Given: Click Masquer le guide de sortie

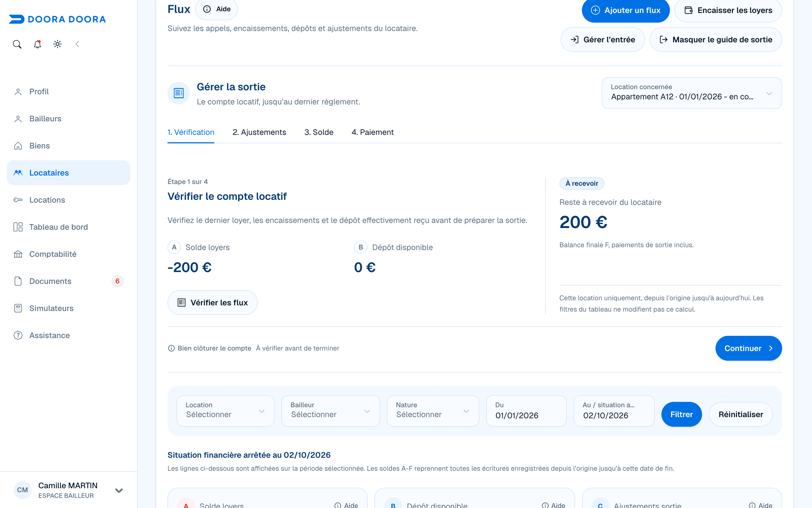Looking at the screenshot, I should pyautogui.click(x=716, y=40).
